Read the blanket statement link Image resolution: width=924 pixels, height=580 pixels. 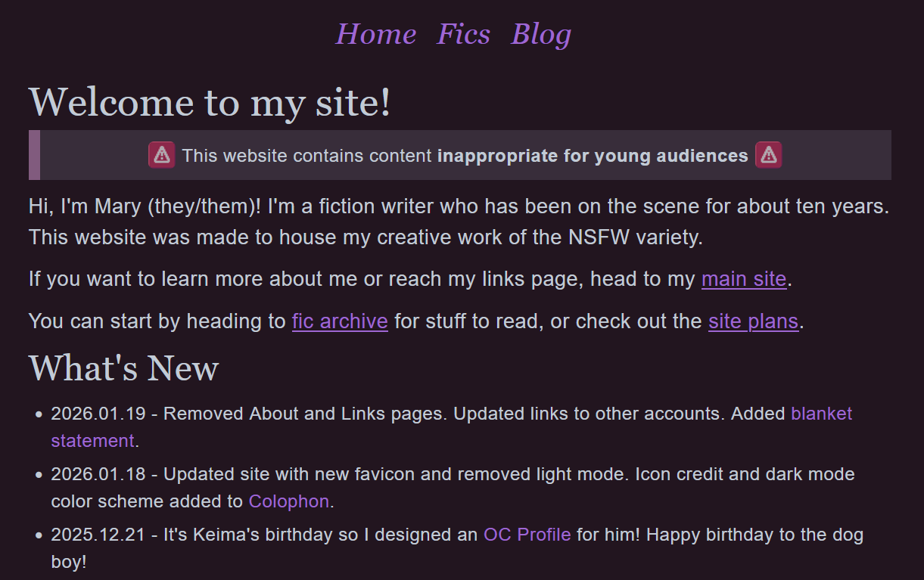pyautogui.click(x=822, y=414)
